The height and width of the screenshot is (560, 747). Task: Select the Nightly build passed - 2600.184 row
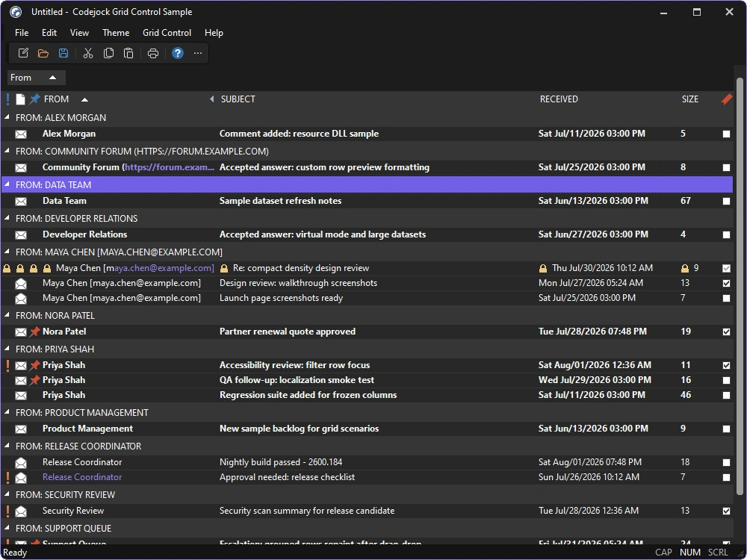367,462
